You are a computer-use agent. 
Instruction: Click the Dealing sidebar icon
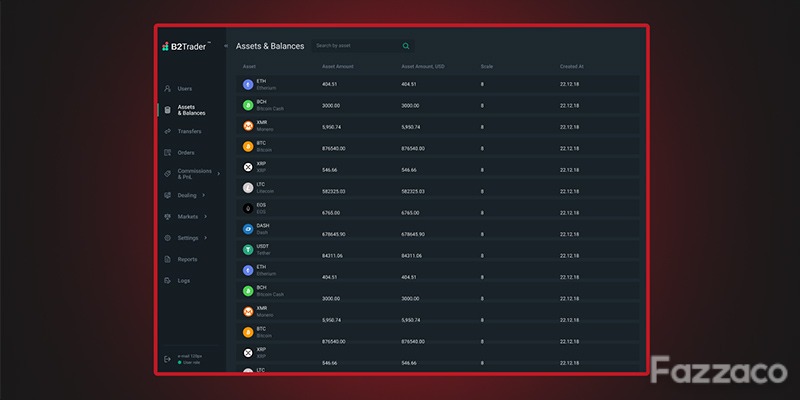pos(167,195)
